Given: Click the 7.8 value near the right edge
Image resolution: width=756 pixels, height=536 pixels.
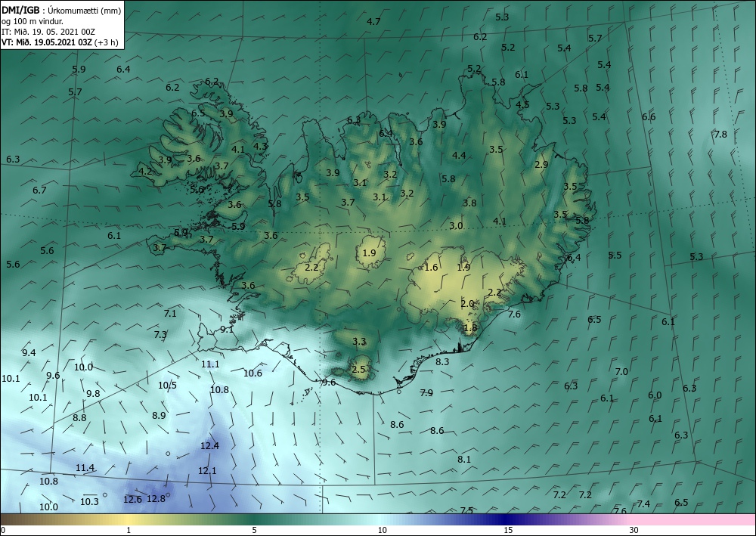Looking at the screenshot, I should (x=720, y=135).
